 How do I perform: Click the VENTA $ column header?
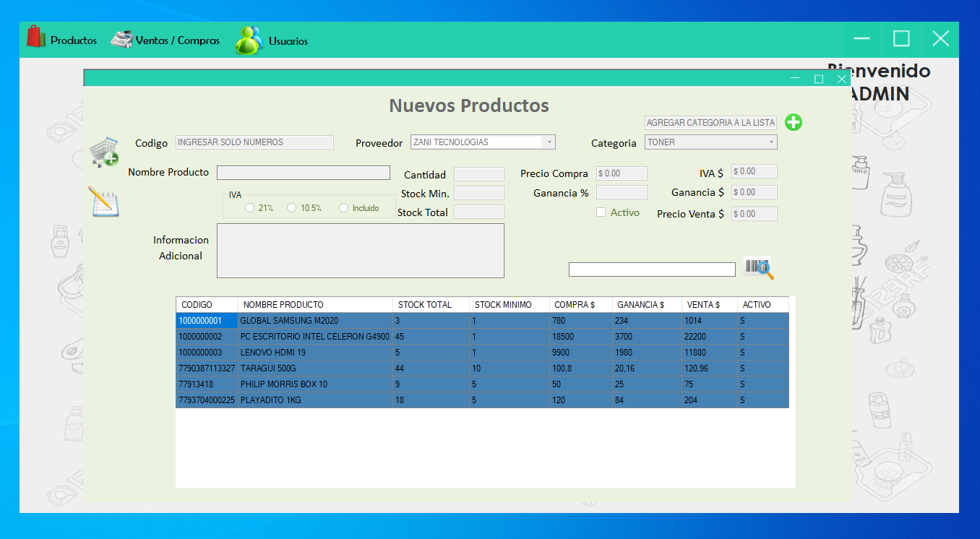pos(710,305)
